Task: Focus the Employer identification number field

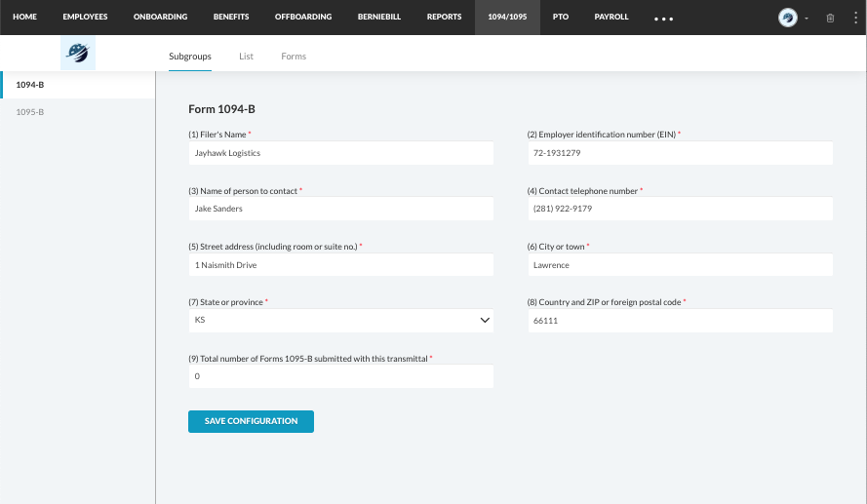Action: click(x=680, y=153)
